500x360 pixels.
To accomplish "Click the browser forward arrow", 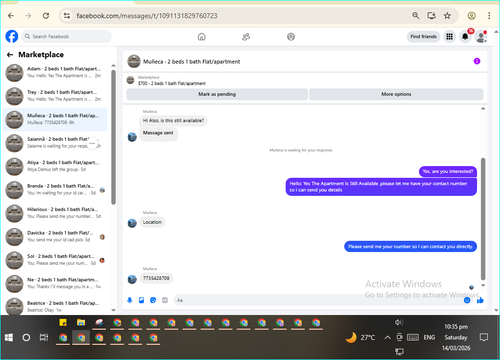I will (28, 16).
